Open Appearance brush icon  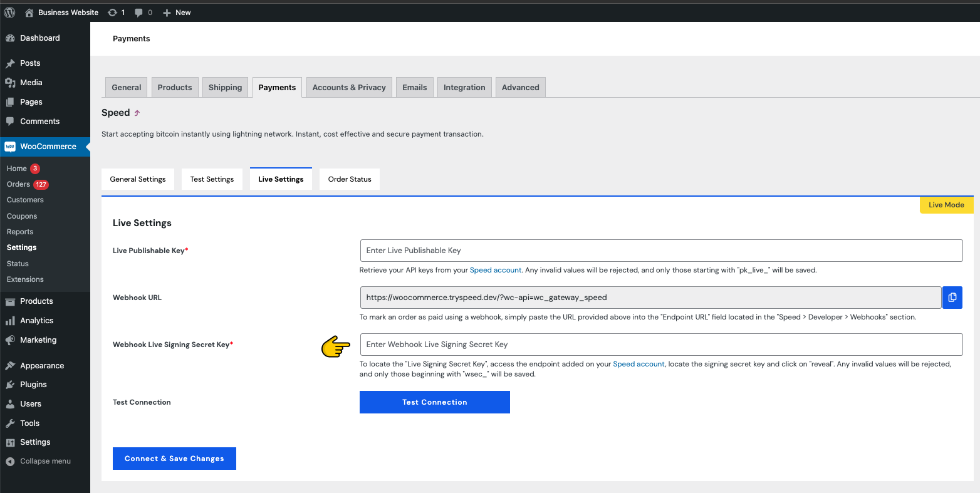point(10,366)
